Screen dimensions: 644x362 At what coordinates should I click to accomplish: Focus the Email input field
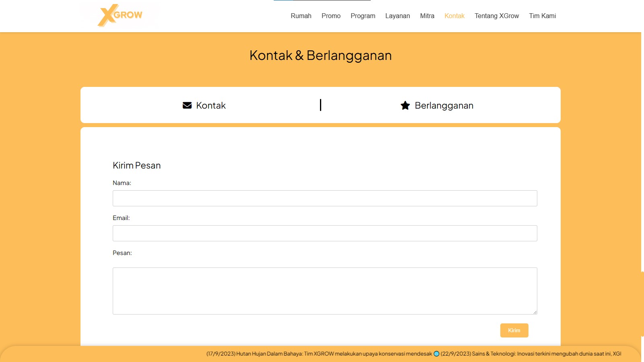(325, 233)
